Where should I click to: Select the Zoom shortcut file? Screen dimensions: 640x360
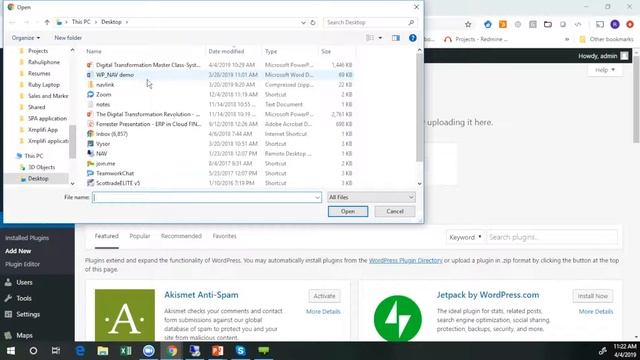point(104,94)
